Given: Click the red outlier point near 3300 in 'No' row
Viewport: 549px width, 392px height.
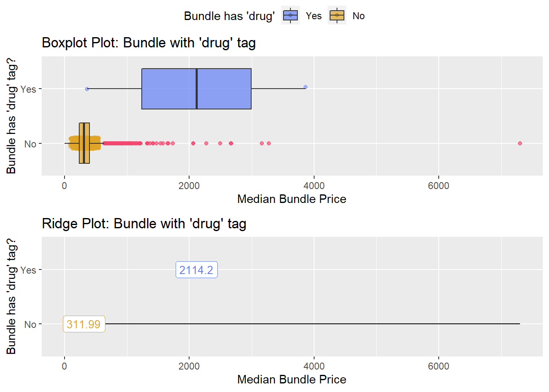Looking at the screenshot, I should [269, 143].
